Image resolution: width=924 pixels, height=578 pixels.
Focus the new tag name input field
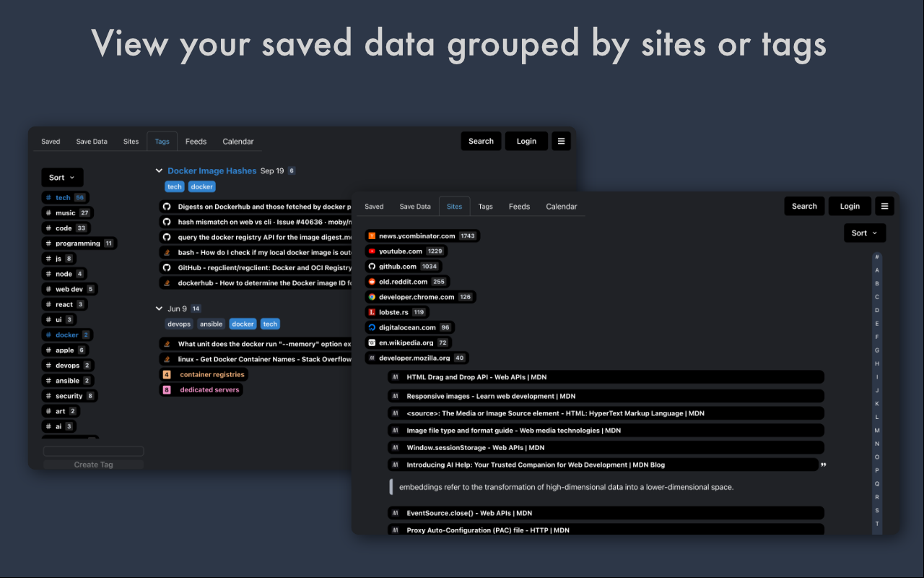[94, 451]
